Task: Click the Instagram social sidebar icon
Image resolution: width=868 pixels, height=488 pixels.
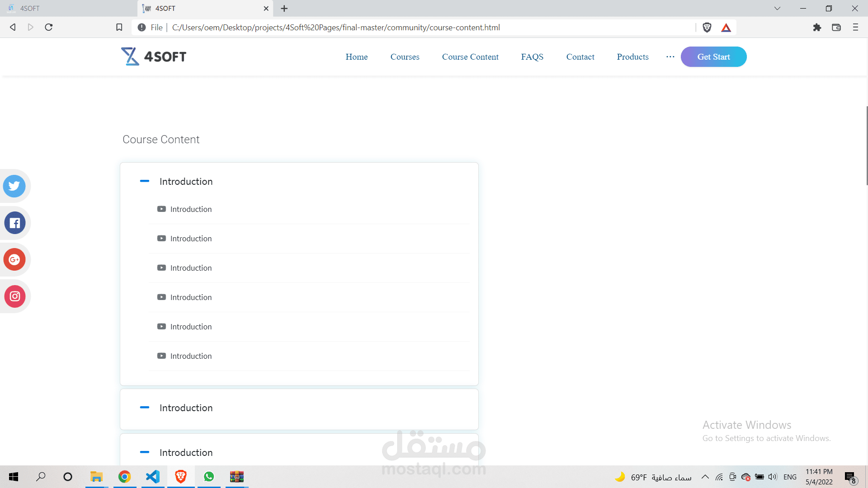Action: tap(14, 296)
